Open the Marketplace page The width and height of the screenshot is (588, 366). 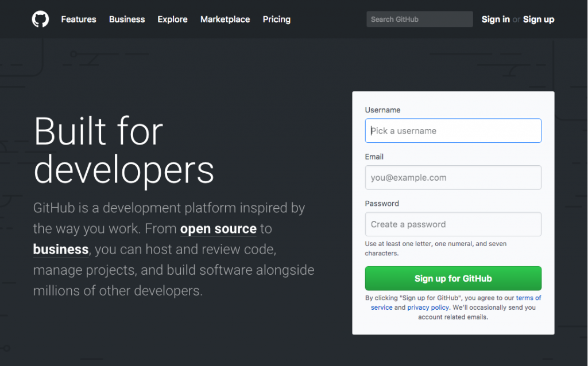click(225, 19)
